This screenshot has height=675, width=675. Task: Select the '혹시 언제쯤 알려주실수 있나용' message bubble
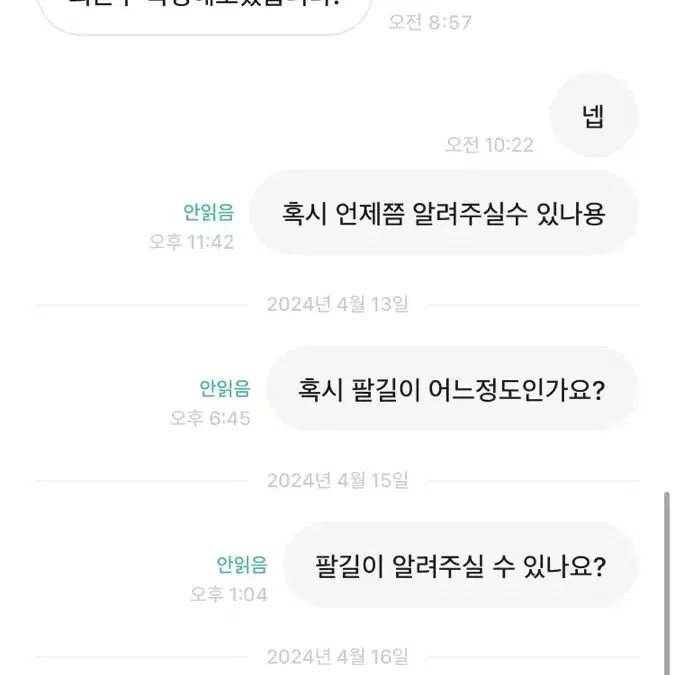444,213
